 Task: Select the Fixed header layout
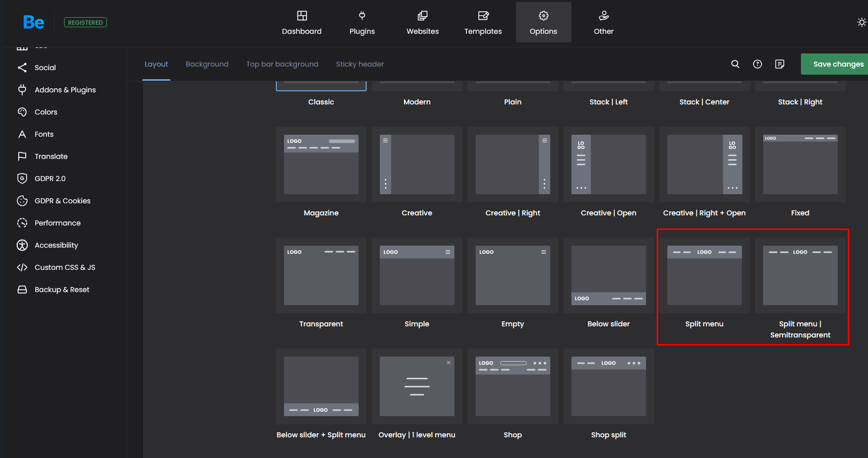click(800, 164)
